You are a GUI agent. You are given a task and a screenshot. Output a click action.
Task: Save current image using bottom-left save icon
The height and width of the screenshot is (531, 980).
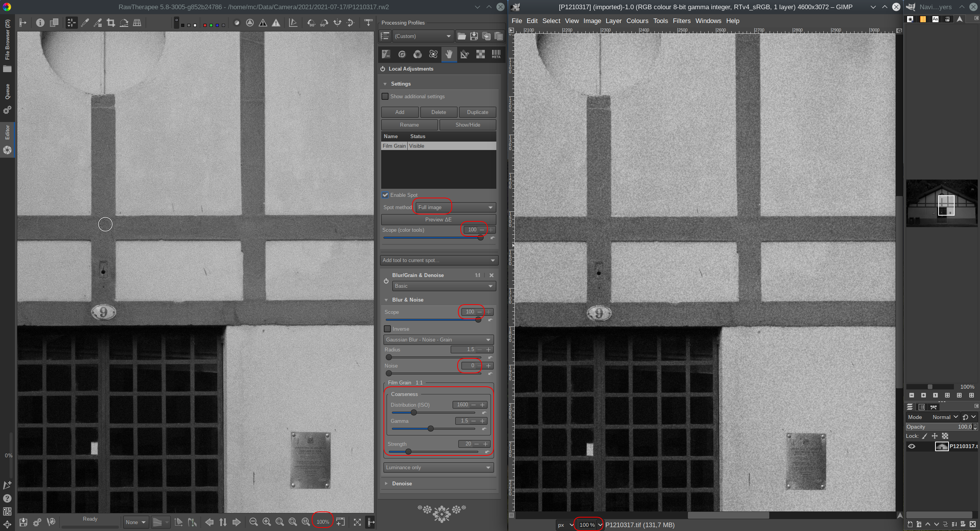point(23,522)
